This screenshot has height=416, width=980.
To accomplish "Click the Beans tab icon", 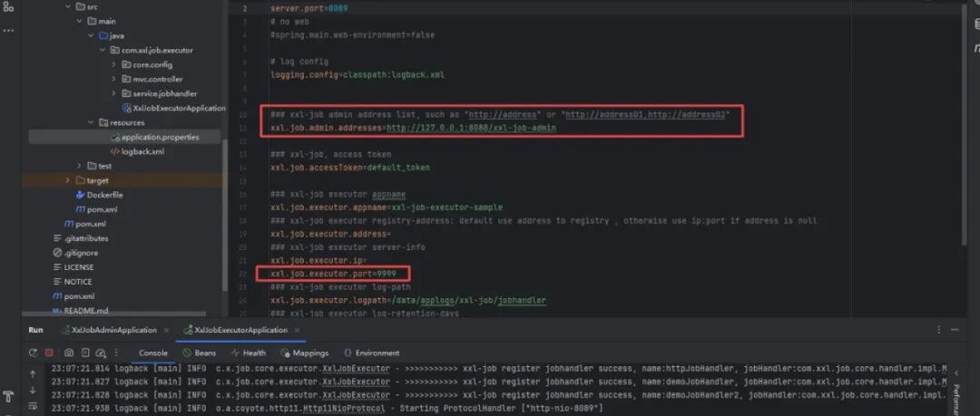I will tap(187, 353).
